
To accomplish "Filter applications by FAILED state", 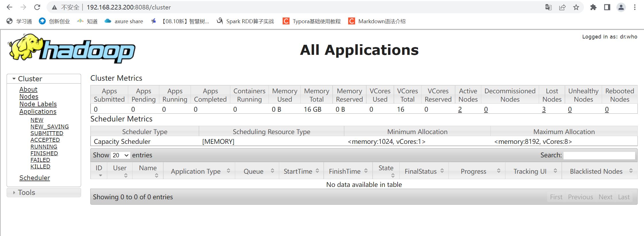I will click(x=40, y=160).
